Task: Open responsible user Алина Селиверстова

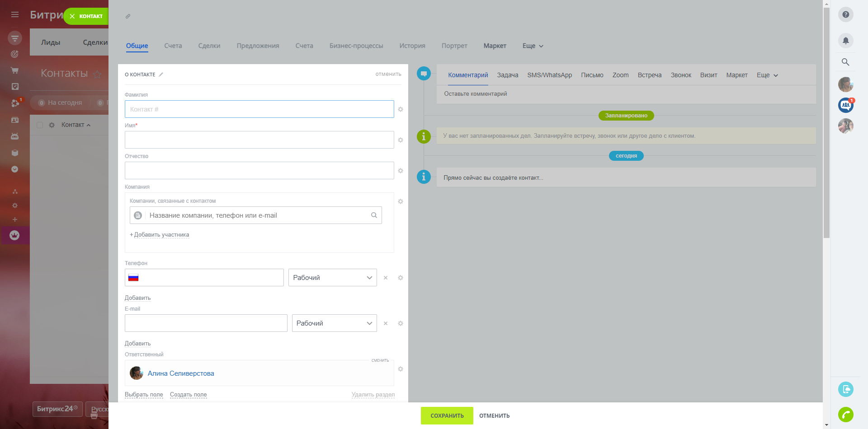Action: pyautogui.click(x=181, y=373)
